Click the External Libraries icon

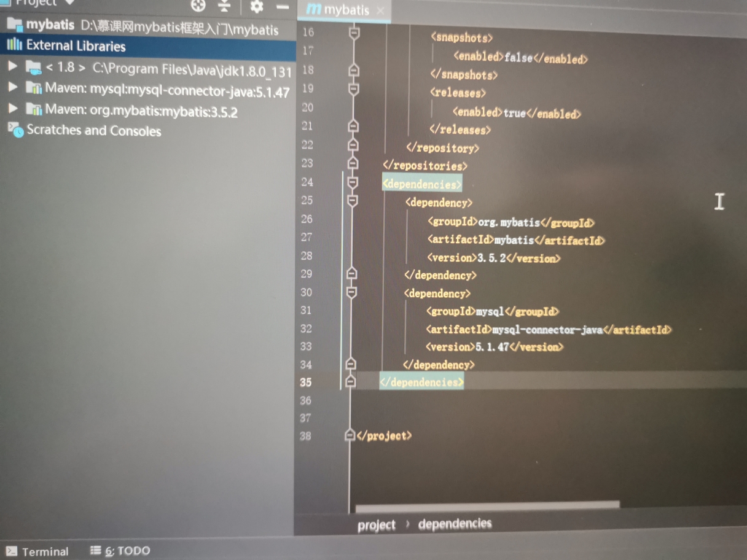pos(14,45)
